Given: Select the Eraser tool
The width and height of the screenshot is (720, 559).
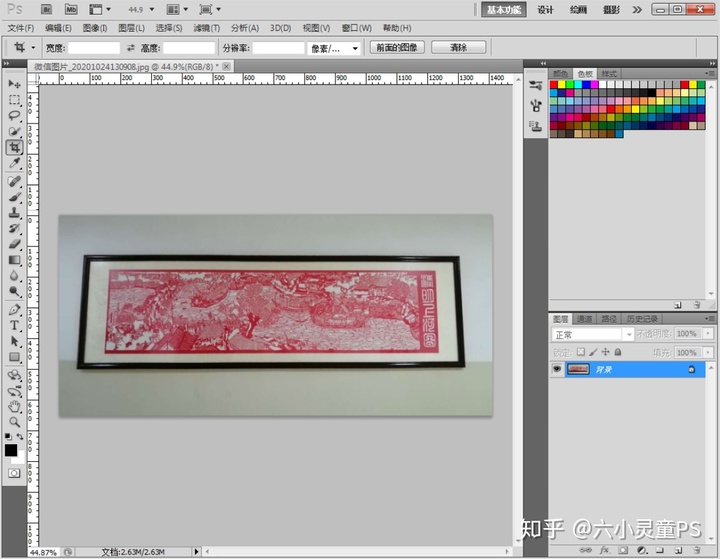Looking at the screenshot, I should pyautogui.click(x=14, y=244).
